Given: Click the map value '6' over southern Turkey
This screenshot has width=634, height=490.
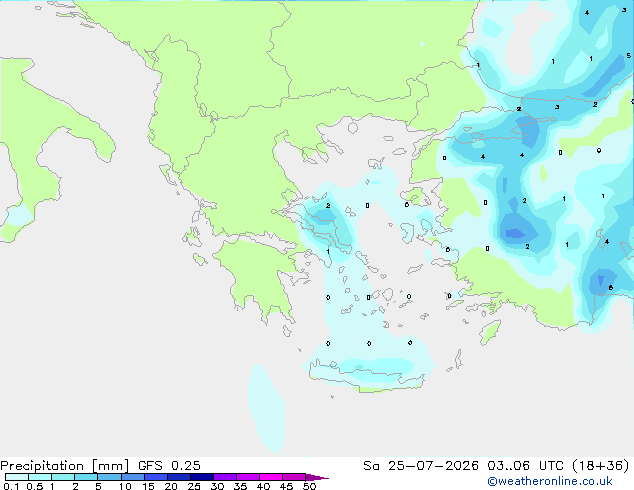Looking at the screenshot, I should tap(611, 288).
